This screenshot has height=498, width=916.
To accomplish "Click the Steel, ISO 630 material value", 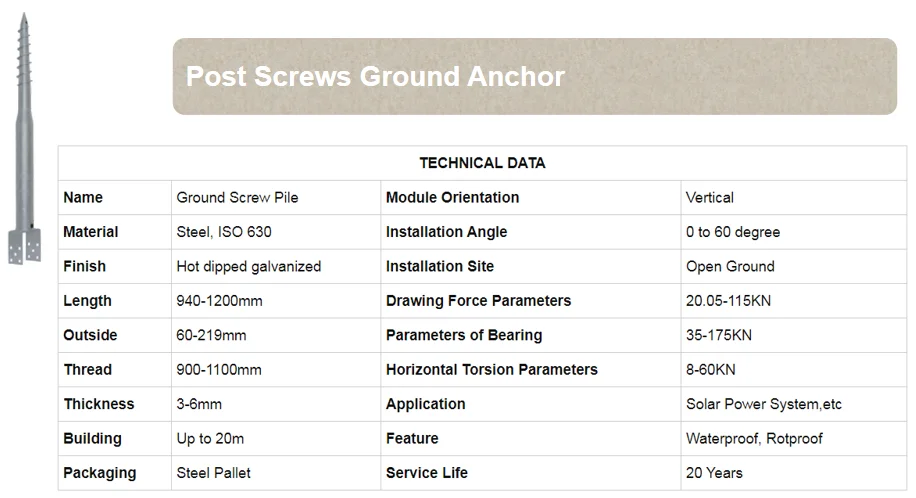I will [x=224, y=232].
